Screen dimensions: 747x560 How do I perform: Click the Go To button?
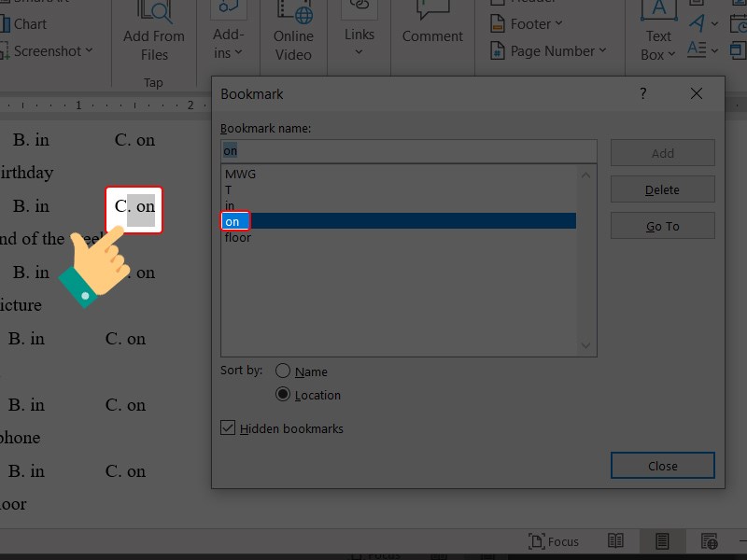(x=663, y=226)
